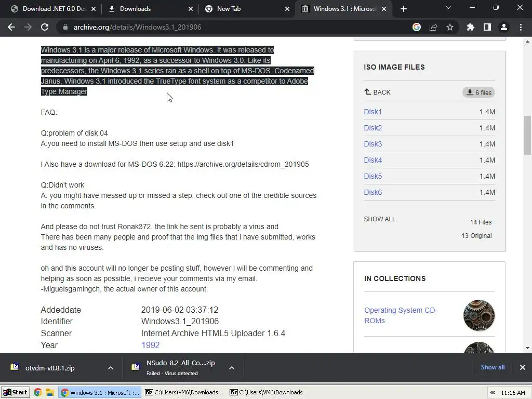Image resolution: width=532 pixels, height=399 pixels.
Task: Launch Chrome from taskbar quick launch
Action: (37, 393)
